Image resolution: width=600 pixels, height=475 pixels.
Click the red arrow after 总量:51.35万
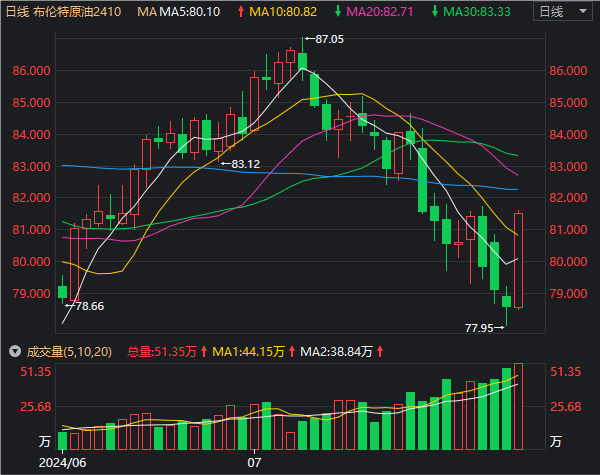pyautogui.click(x=204, y=351)
